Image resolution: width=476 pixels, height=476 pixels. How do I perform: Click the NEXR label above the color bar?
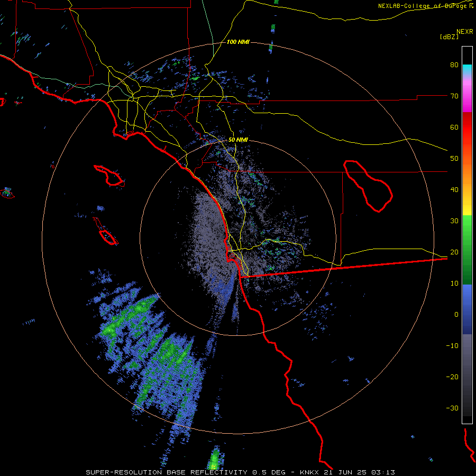coord(465,32)
